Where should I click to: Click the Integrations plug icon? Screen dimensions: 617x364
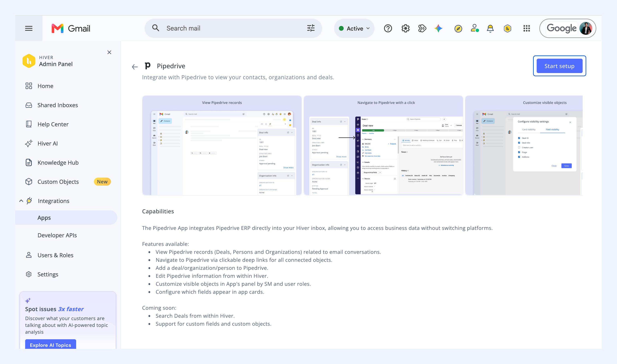coord(29,201)
